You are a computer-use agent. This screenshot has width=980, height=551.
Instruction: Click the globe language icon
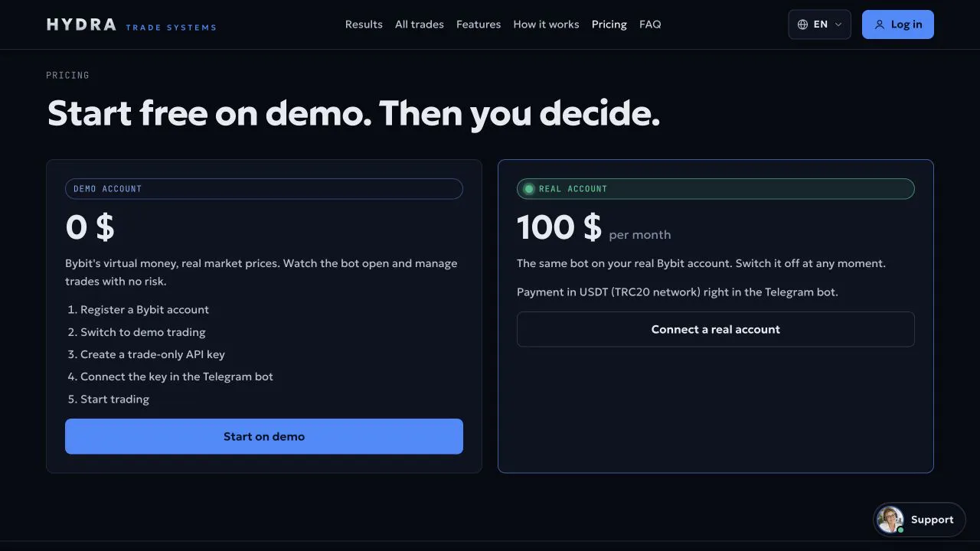click(802, 24)
